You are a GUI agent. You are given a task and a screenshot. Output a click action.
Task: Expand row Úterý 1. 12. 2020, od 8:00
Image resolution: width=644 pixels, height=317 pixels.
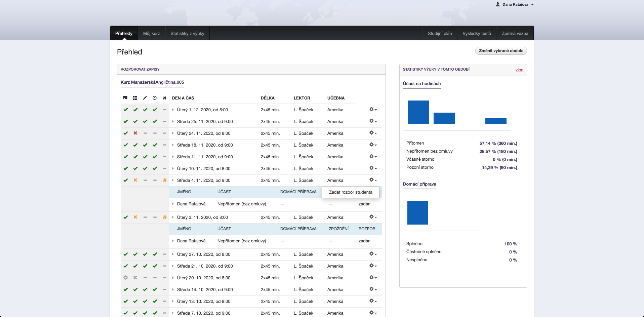173,110
